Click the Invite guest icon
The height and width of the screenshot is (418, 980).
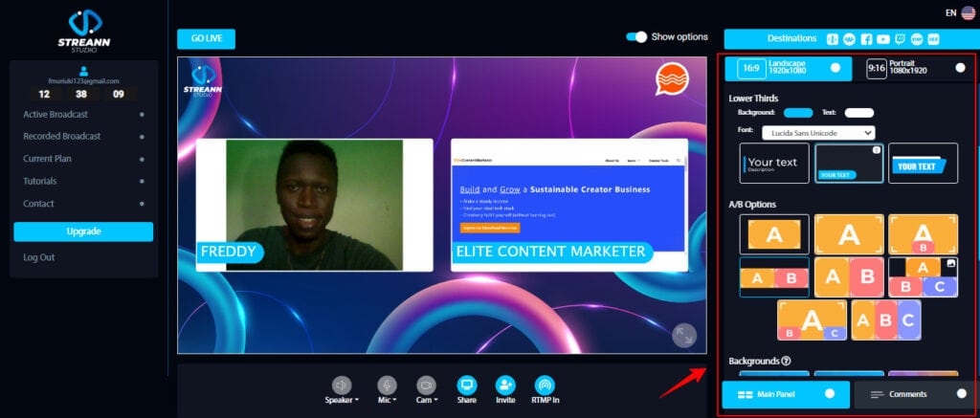point(505,385)
